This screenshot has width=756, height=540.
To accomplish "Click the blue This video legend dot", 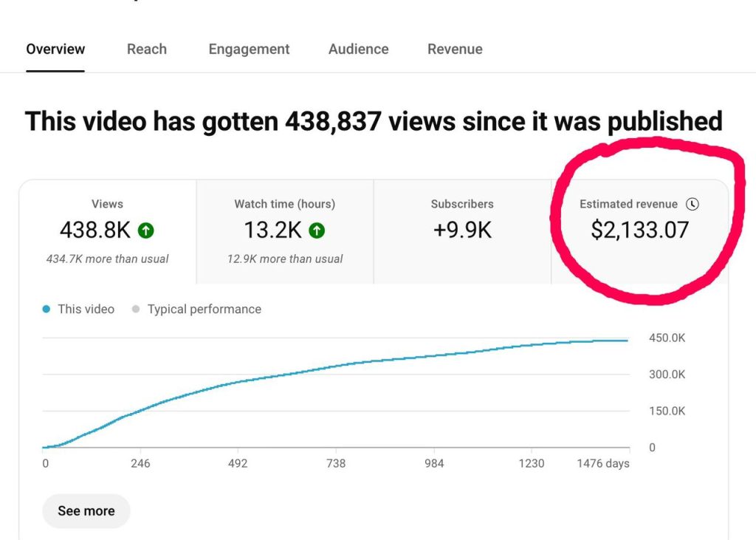I will pyautogui.click(x=47, y=310).
